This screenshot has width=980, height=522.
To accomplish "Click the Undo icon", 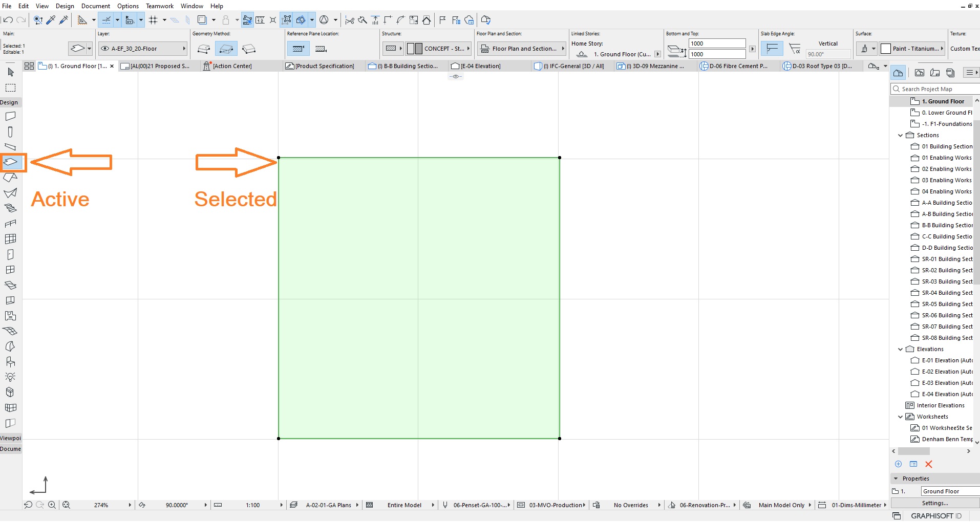I will click(8, 20).
